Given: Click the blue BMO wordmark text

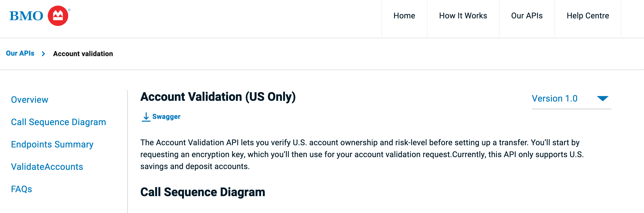Looking at the screenshot, I should coord(26,16).
